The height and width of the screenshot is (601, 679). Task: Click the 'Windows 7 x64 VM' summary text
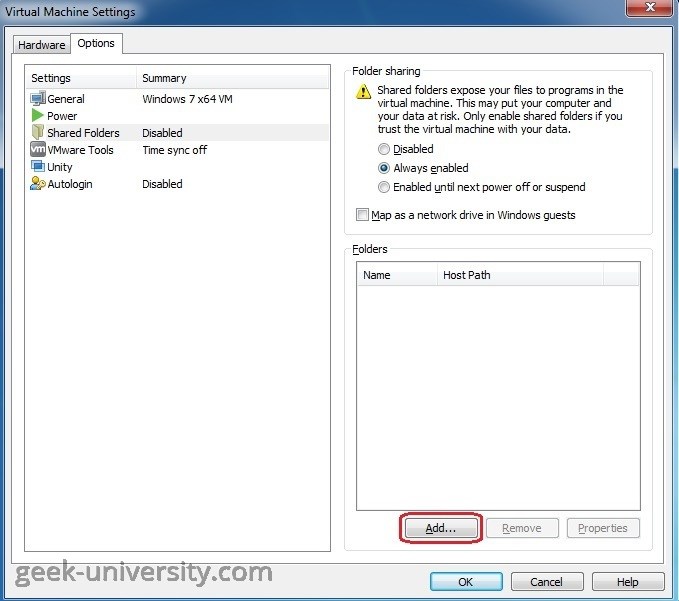pyautogui.click(x=188, y=99)
